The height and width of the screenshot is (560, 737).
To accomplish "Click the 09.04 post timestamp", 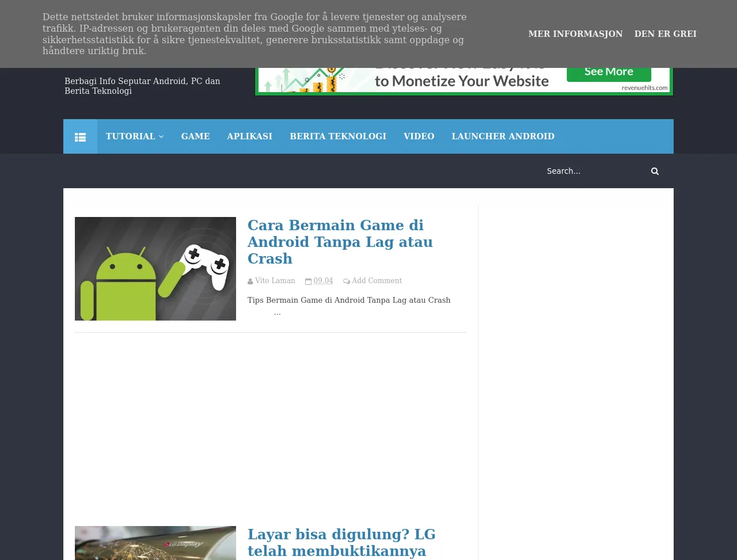I will click(x=324, y=281).
